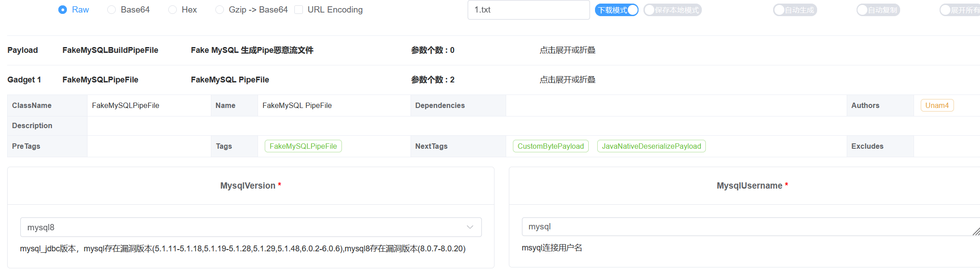Toggle the 展开所有 switch
The width and height of the screenshot is (980, 280).
(x=959, y=10)
